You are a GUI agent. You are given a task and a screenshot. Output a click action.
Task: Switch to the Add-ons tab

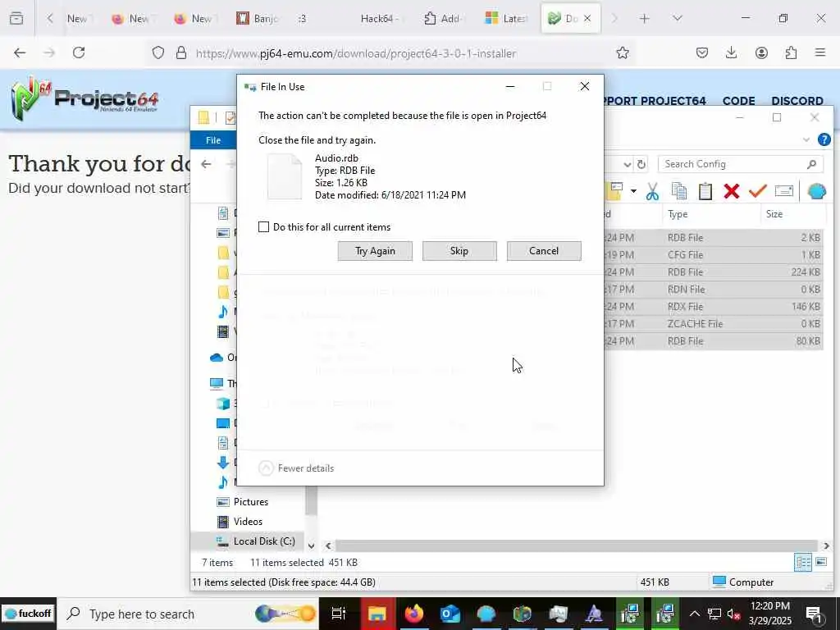442,18
